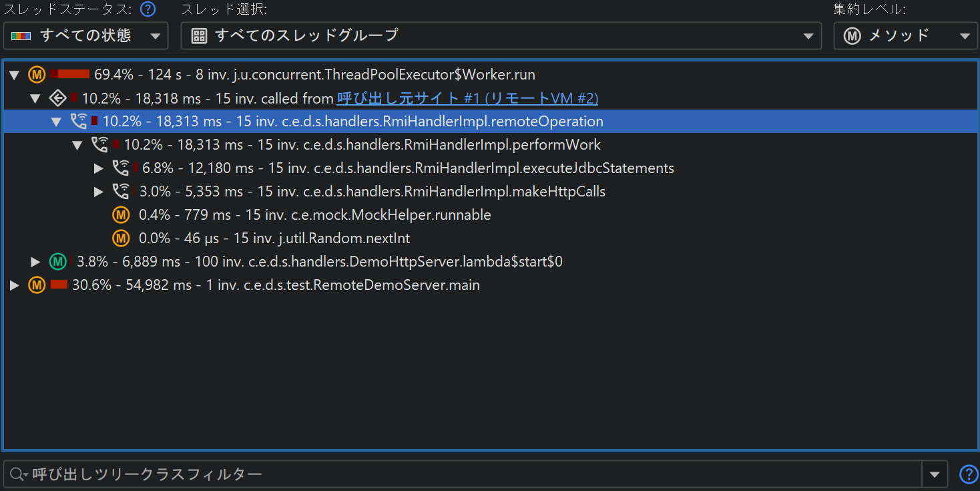This screenshot has width=980, height=491.
Task: Select the j.util.Random.nextInt row
Action: (274, 238)
